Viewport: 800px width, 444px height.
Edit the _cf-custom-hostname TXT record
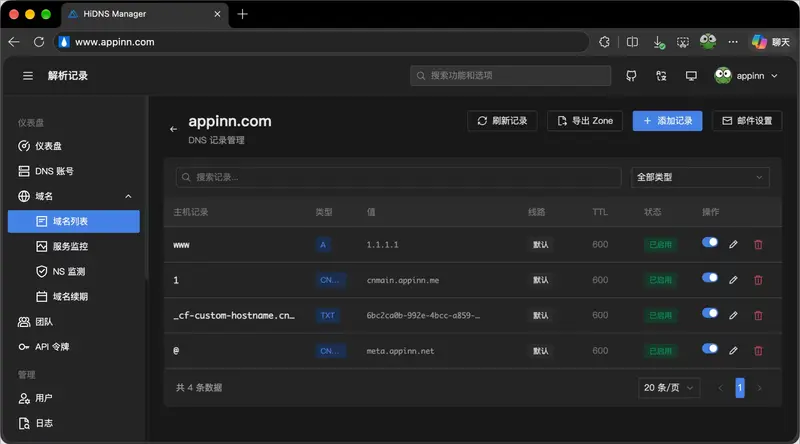point(733,315)
